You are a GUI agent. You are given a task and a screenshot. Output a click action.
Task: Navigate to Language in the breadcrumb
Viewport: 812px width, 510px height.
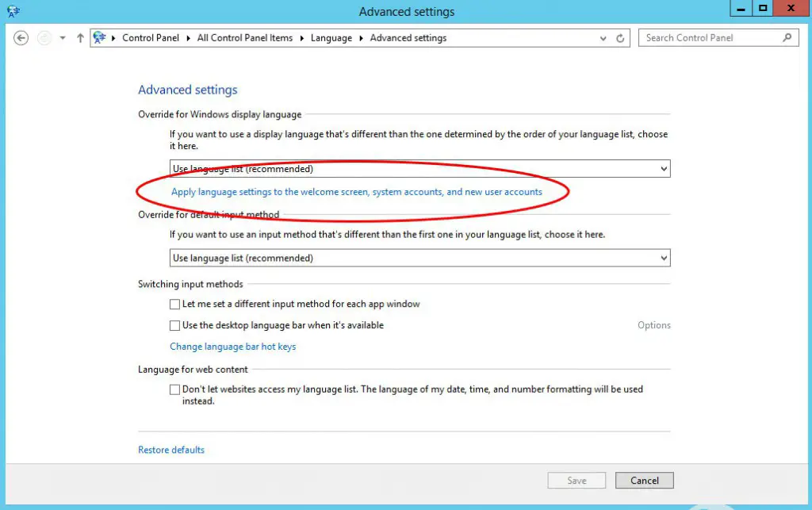331,38
